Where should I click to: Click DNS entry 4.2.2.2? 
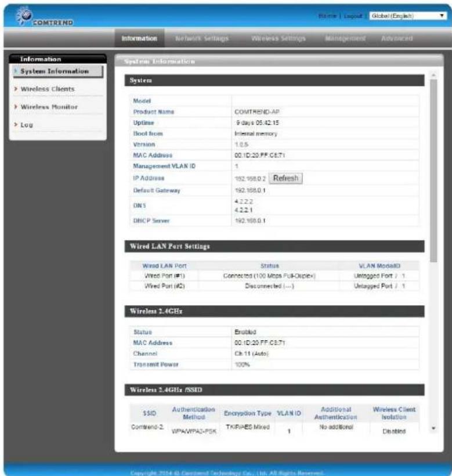(244, 201)
